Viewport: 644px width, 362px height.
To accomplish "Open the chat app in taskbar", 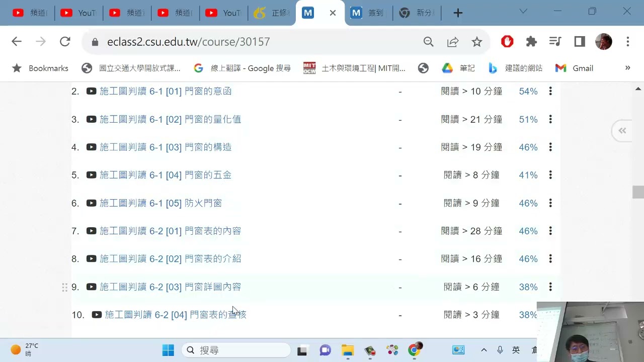I will pyautogui.click(x=325, y=350).
